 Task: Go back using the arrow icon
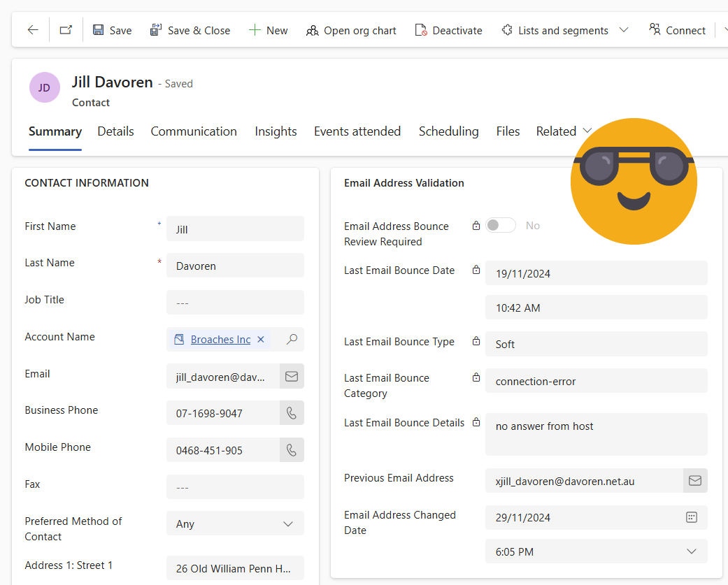(x=32, y=30)
